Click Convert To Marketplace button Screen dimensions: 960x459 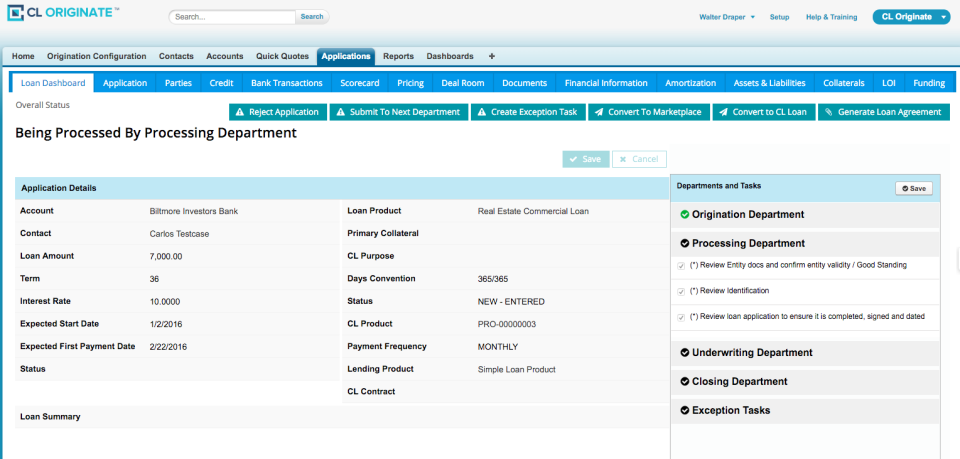coord(649,112)
